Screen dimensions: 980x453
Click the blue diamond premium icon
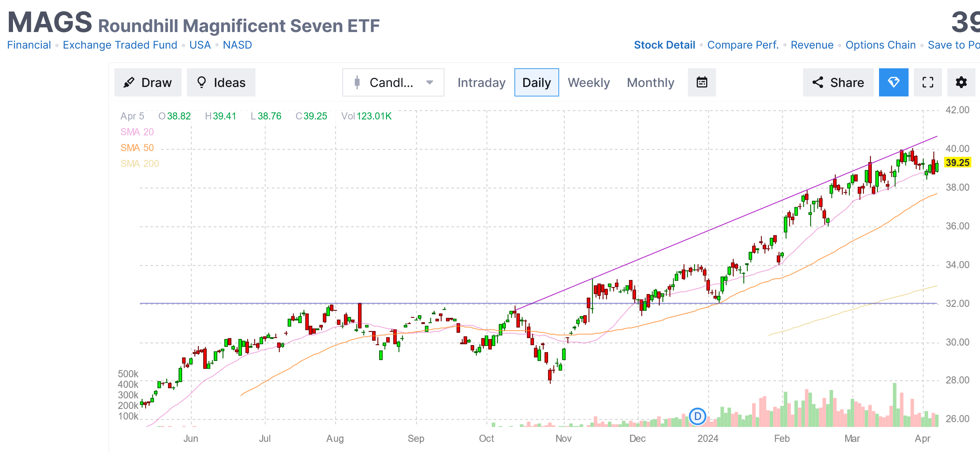(893, 82)
